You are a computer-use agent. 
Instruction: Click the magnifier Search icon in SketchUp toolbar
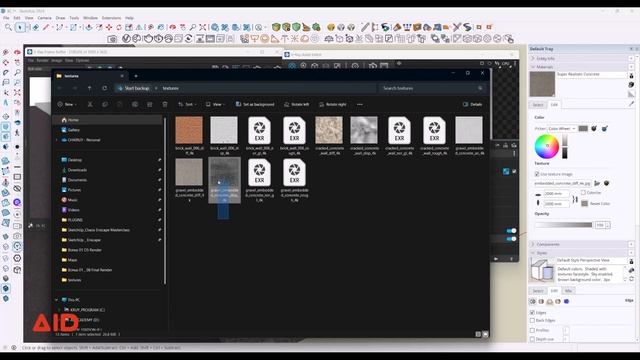8,27
